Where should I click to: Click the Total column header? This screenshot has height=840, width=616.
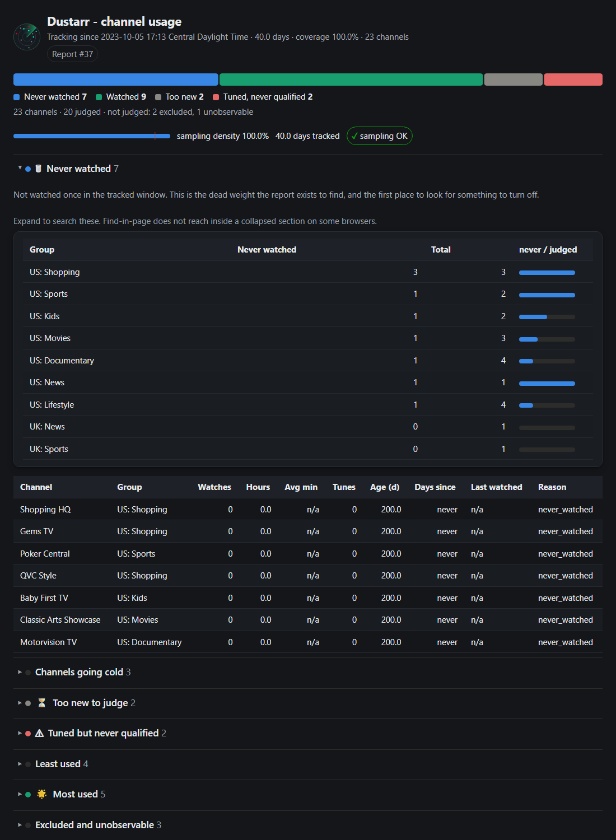point(441,250)
